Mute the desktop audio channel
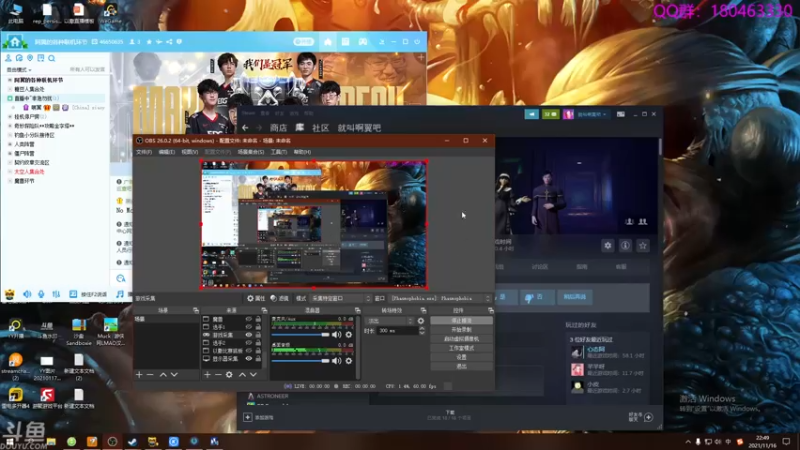Image resolution: width=800 pixels, height=450 pixels. (x=336, y=361)
